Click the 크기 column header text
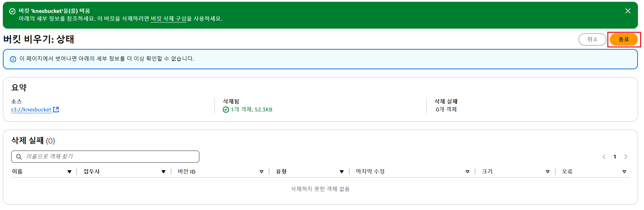 pyautogui.click(x=487, y=171)
